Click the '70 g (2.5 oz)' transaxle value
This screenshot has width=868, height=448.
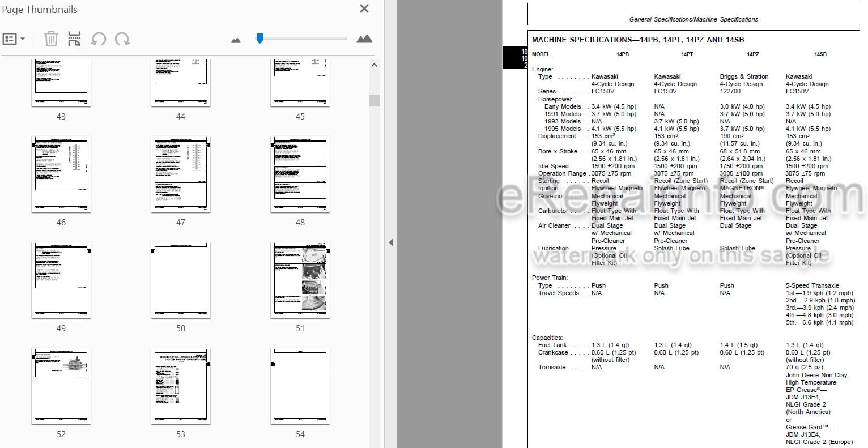point(805,367)
